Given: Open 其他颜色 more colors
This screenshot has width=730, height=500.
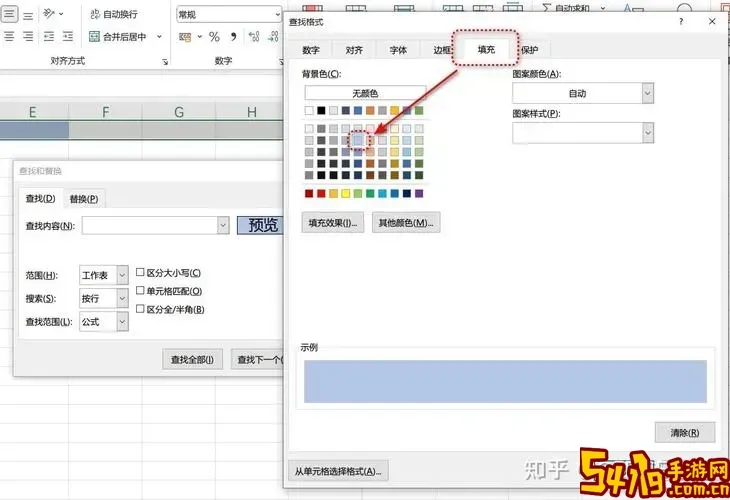Looking at the screenshot, I should coord(406,223).
